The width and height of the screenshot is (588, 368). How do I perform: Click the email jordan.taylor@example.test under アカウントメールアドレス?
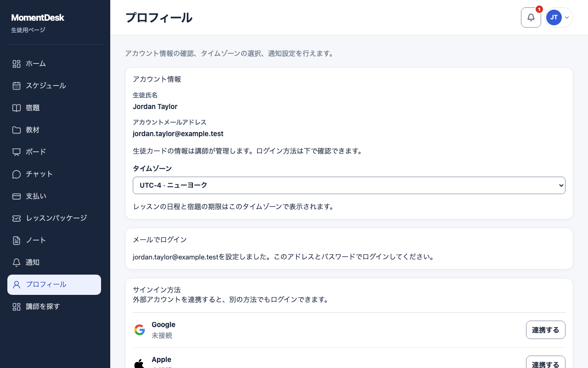pyautogui.click(x=178, y=134)
